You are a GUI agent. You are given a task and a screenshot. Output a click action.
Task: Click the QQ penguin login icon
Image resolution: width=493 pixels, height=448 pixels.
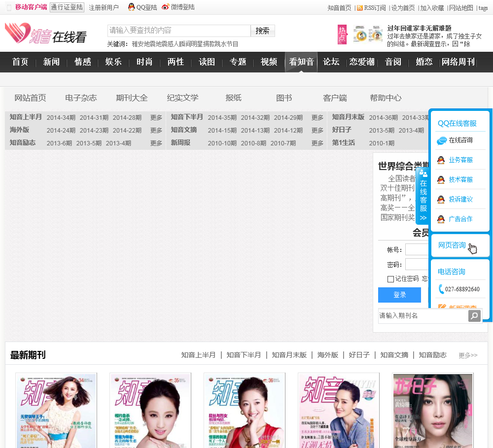(132, 7)
